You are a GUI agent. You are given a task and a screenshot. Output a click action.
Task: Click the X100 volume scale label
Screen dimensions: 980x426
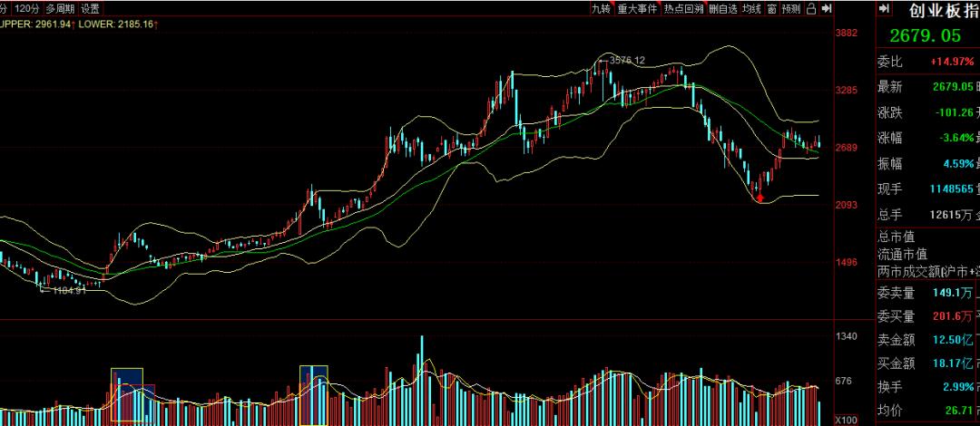[x=847, y=421]
